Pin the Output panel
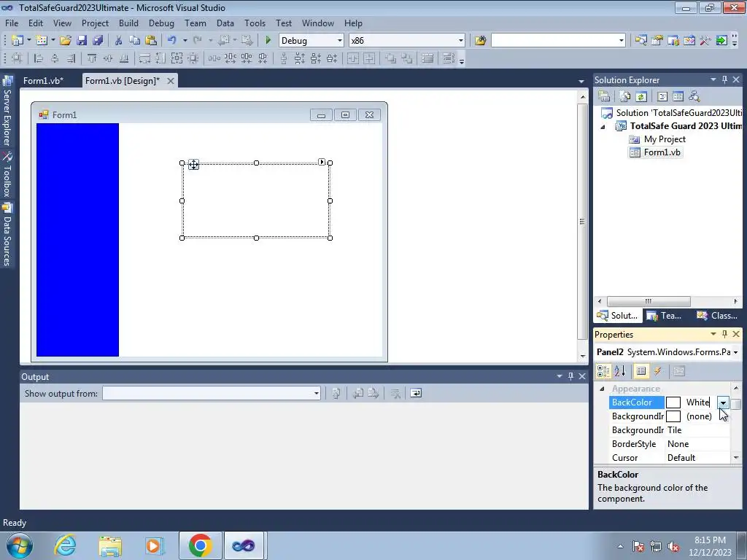Image resolution: width=747 pixels, height=560 pixels. [x=570, y=377]
